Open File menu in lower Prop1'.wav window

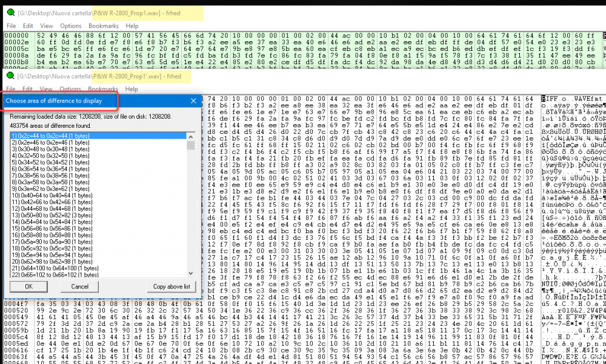11,89
